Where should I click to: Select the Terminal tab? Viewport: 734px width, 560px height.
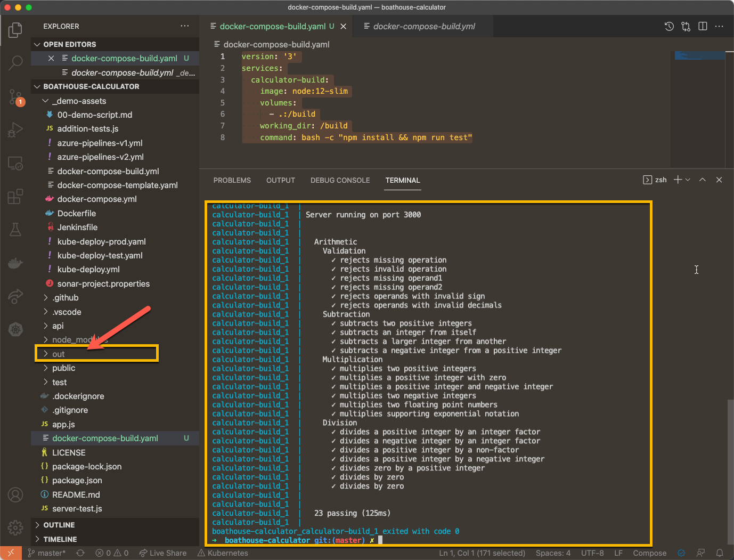pyautogui.click(x=403, y=181)
